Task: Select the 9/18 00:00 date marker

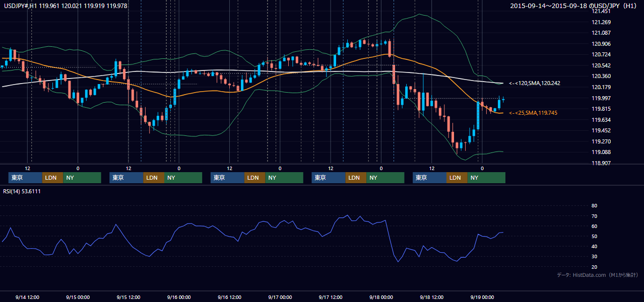Action: point(381,297)
